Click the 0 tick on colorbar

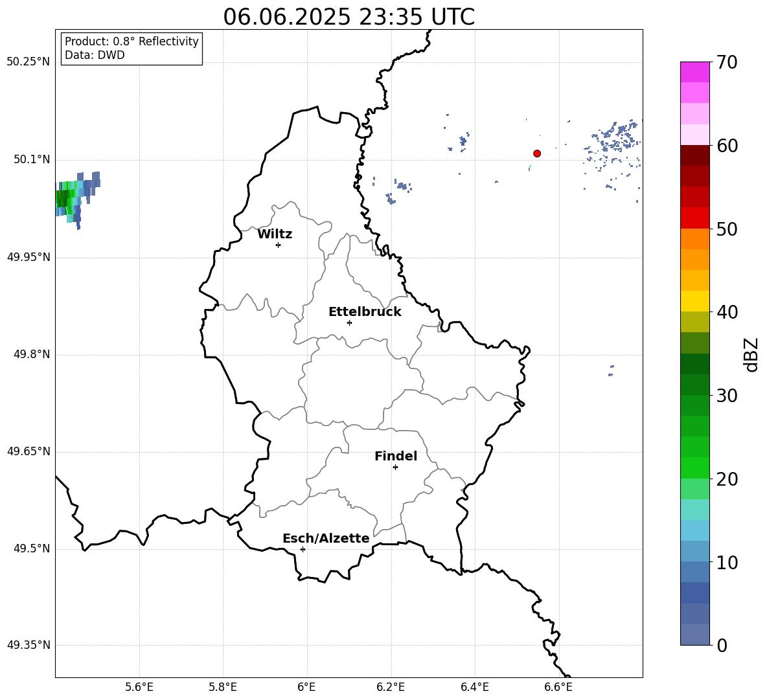(722, 645)
